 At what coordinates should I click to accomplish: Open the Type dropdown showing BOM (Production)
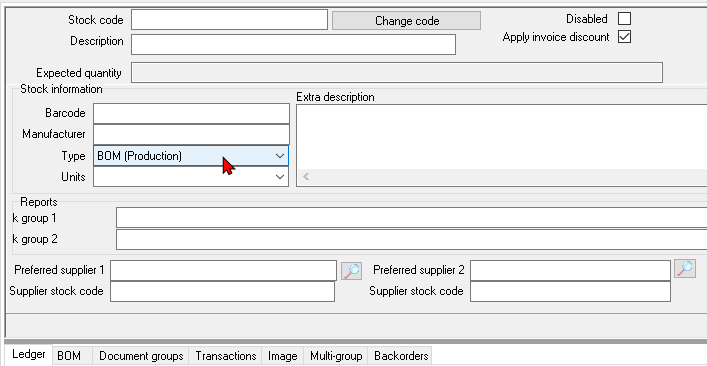tap(191, 156)
